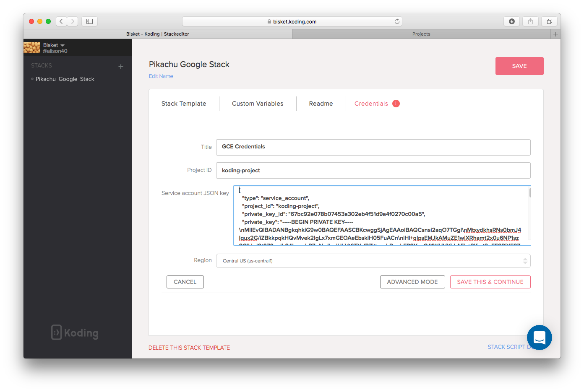Open a new tab with plus
The width and height of the screenshot is (584, 392).
click(555, 34)
